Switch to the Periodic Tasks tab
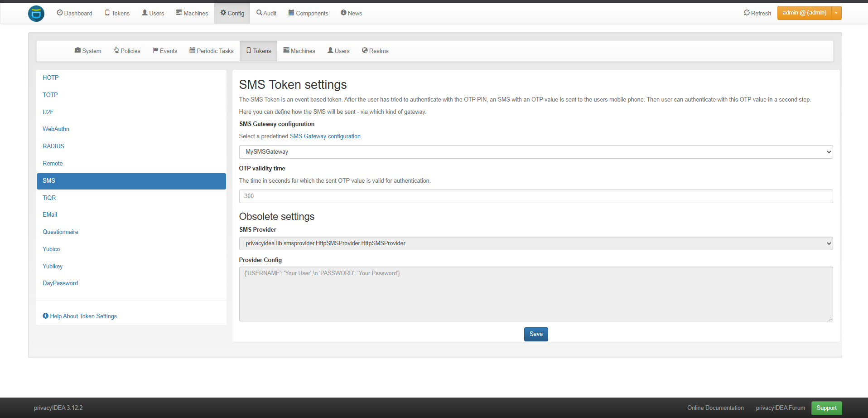The width and height of the screenshot is (868, 418). (212, 51)
